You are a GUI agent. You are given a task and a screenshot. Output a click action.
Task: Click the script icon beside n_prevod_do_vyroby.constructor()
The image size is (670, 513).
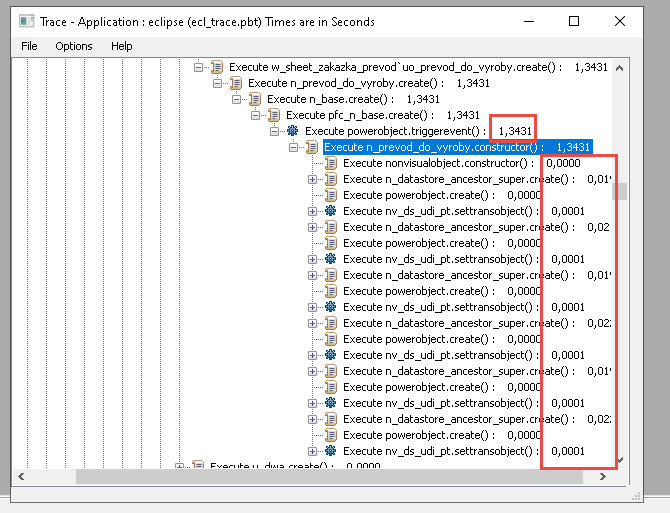pyautogui.click(x=311, y=147)
